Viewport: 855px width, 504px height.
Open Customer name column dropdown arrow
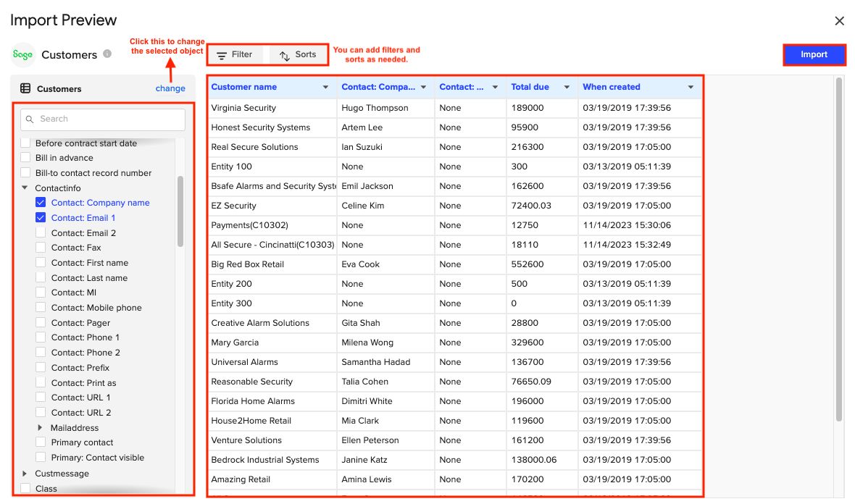point(325,87)
